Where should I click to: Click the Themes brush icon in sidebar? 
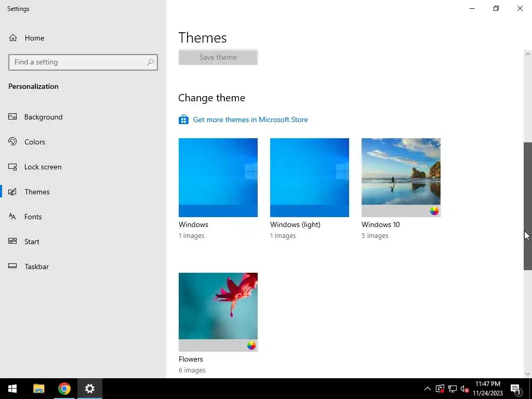[x=12, y=192]
